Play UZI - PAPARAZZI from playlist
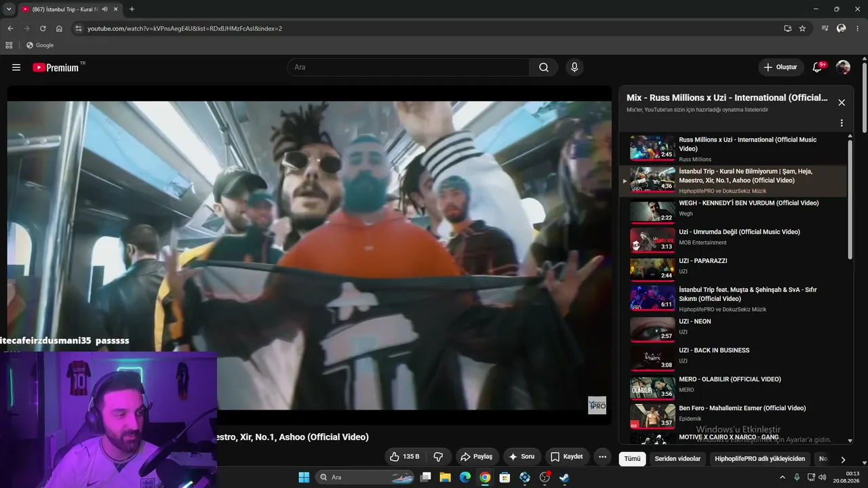This screenshot has width=868, height=488. coord(735,268)
